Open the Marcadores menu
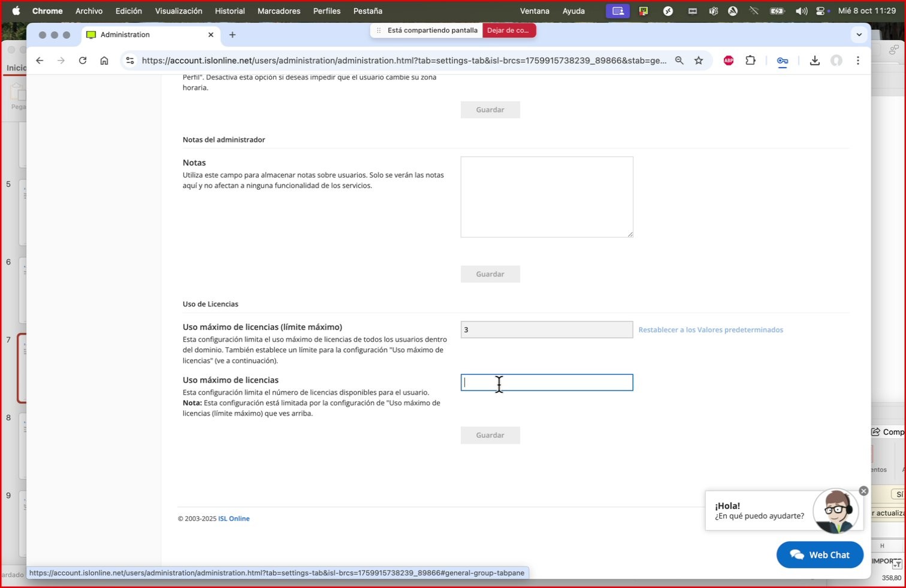The height and width of the screenshot is (588, 906). (279, 11)
